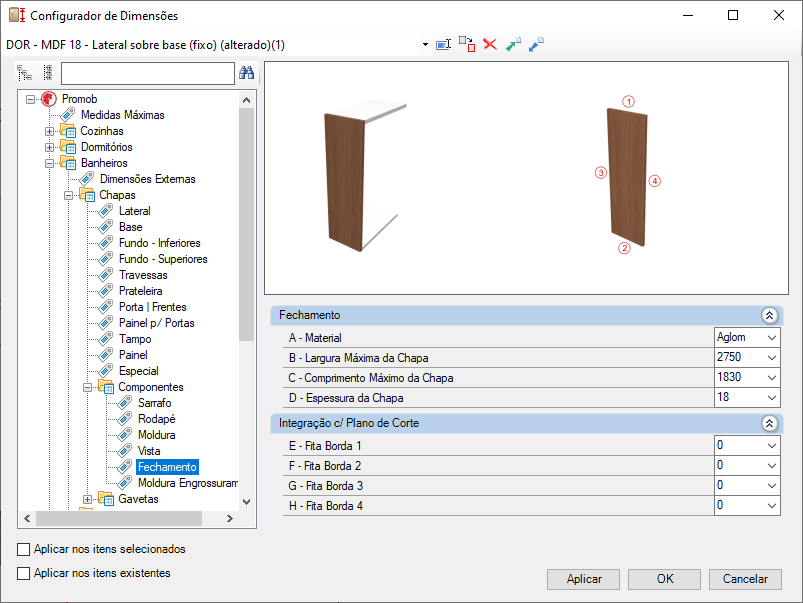This screenshot has width=803, height=603.
Task: Collapse the Chapas node
Action: pos(68,195)
